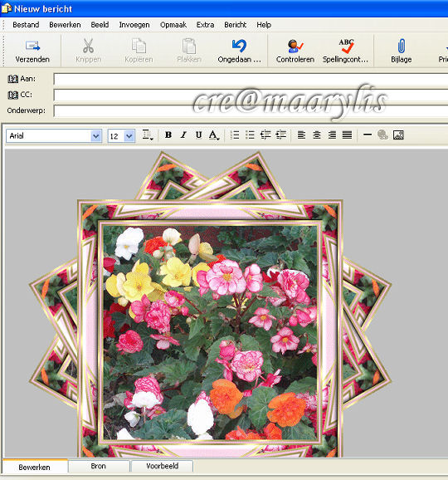448x480 pixels.
Task: Run the Spellingcontrole ABC icon
Action: tap(346, 46)
